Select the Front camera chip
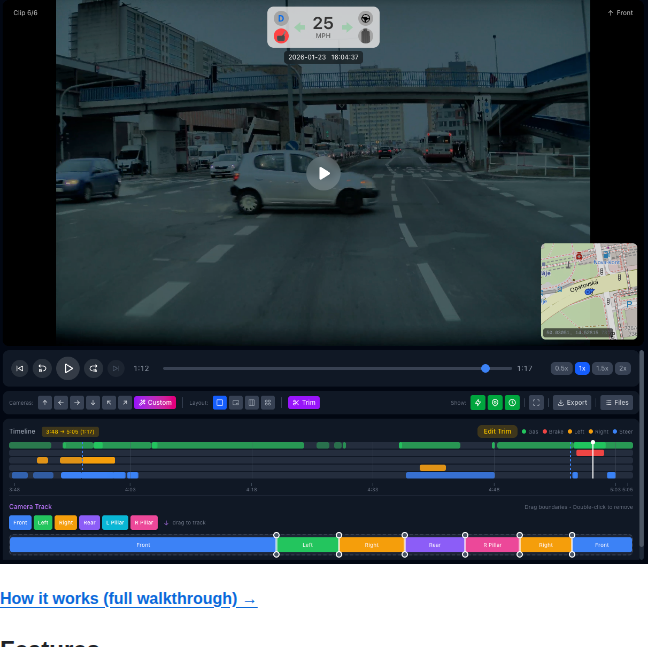Screen dimensions: 648x647 coord(20,523)
